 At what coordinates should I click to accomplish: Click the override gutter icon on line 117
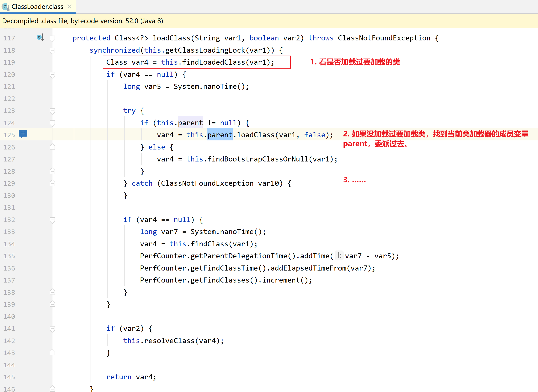point(40,37)
